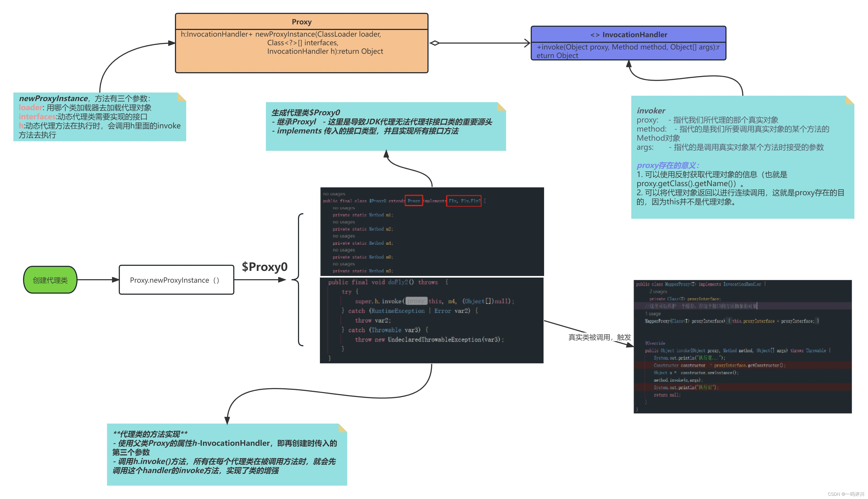Screen dimensions: 868x499
Task: Click 'method.invoke(o, args);' code line
Action: coord(678,380)
